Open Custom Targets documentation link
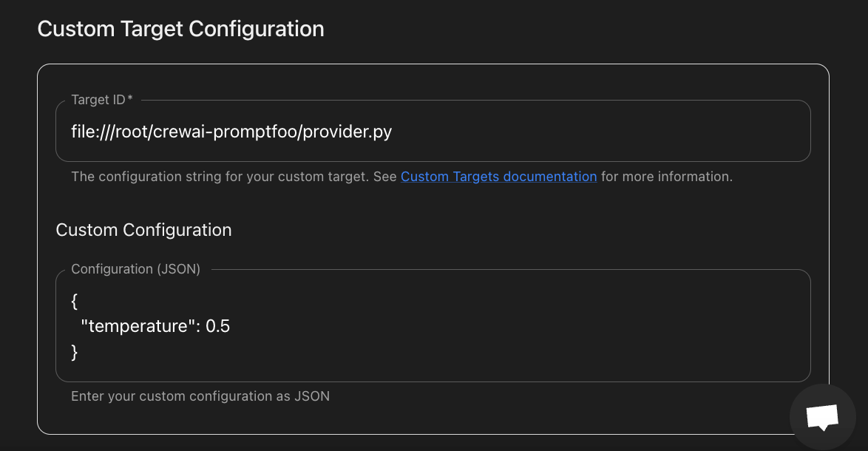The height and width of the screenshot is (451, 868). [499, 176]
